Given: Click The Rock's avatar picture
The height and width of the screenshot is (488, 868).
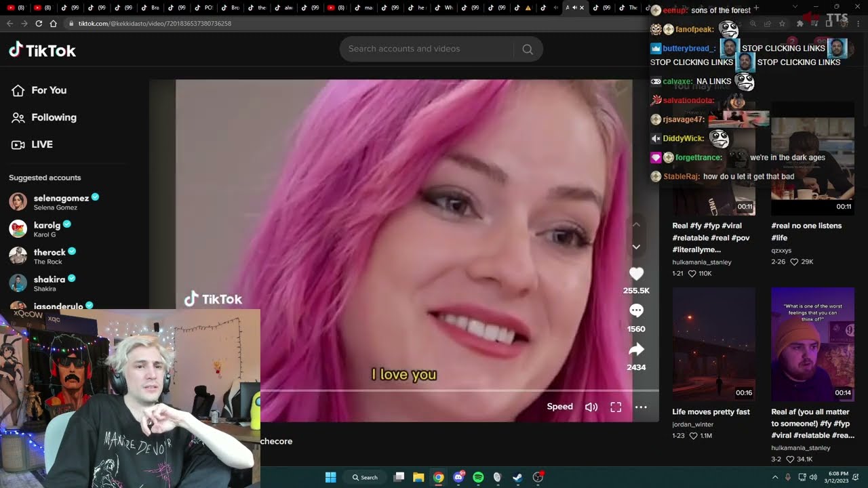Looking at the screenshot, I should [x=18, y=256].
